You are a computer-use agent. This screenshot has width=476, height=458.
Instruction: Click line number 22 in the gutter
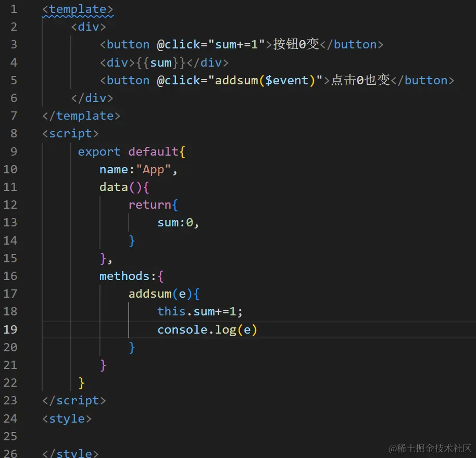pyautogui.click(x=10, y=383)
